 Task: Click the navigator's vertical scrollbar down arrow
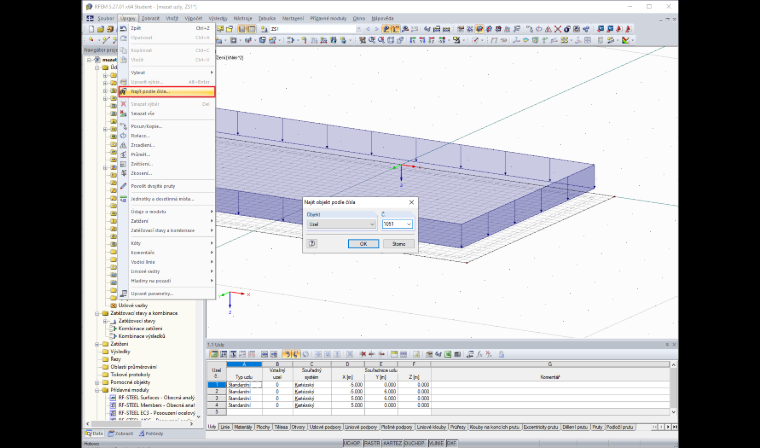198,416
